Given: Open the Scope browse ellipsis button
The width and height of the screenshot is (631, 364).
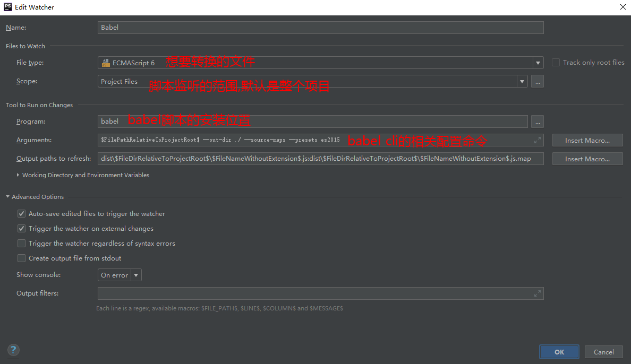Looking at the screenshot, I should tap(537, 81).
